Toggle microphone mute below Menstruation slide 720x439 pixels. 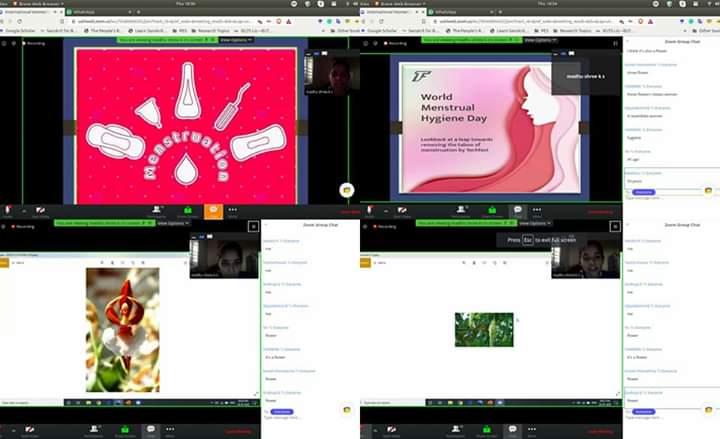coord(8,211)
